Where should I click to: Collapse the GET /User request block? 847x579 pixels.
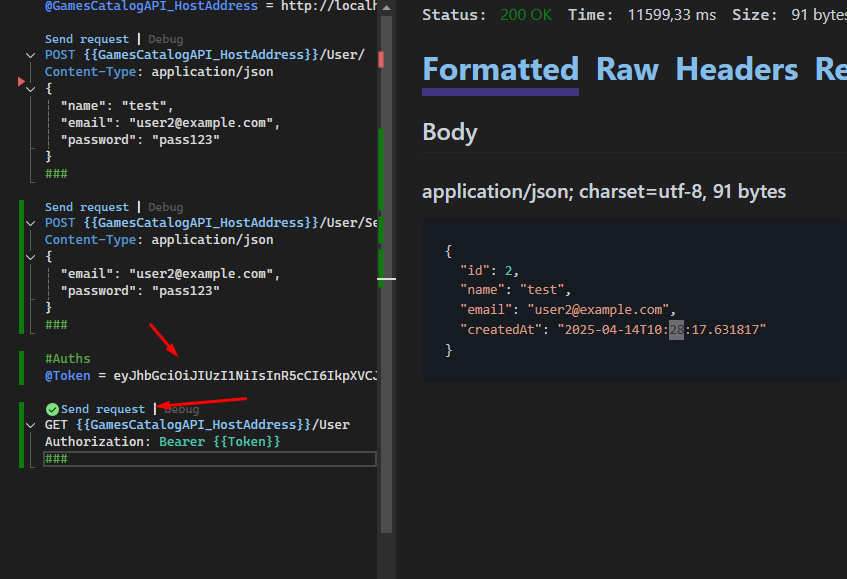click(31, 425)
